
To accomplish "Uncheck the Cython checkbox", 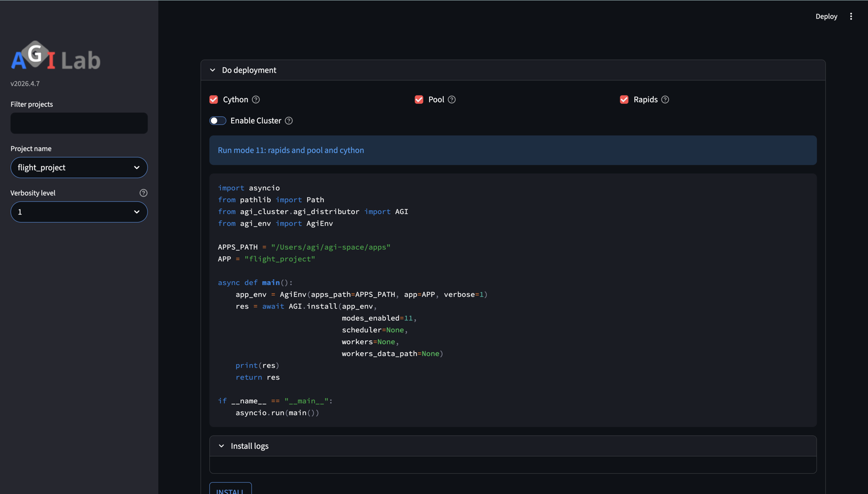I will pyautogui.click(x=214, y=99).
